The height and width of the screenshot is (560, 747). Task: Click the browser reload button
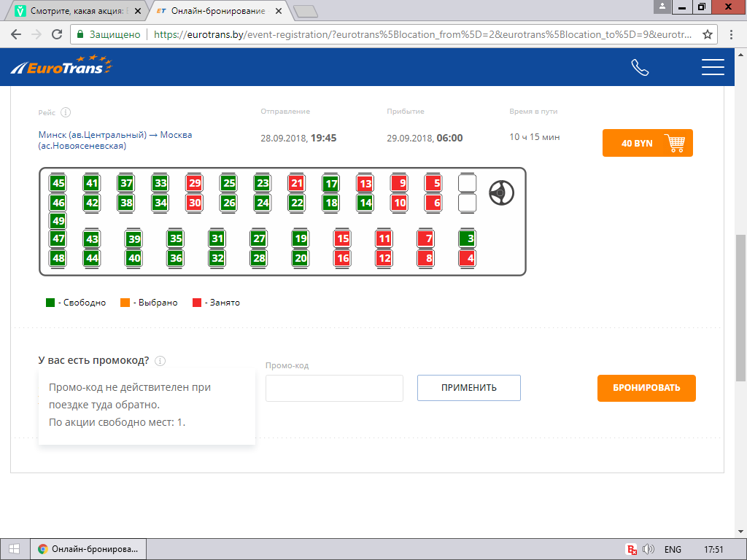[x=57, y=34]
